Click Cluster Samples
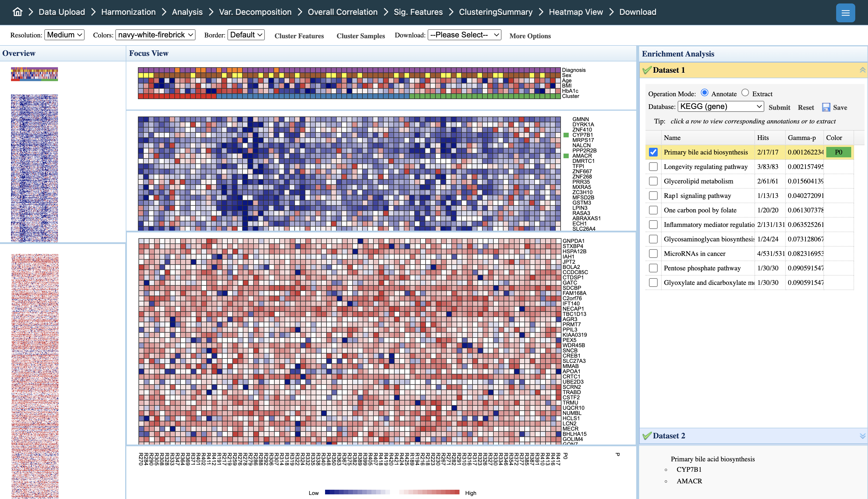The height and width of the screenshot is (499, 868). coord(360,36)
